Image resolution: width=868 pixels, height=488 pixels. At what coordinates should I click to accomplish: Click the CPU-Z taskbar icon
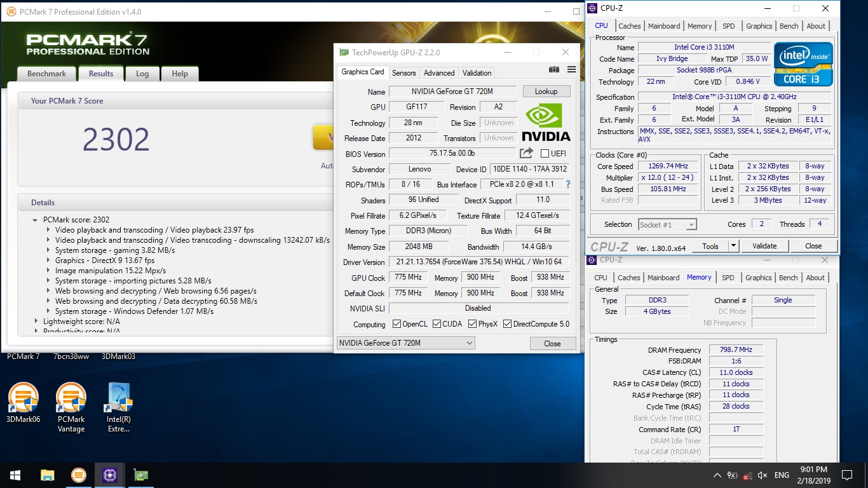tap(109, 475)
